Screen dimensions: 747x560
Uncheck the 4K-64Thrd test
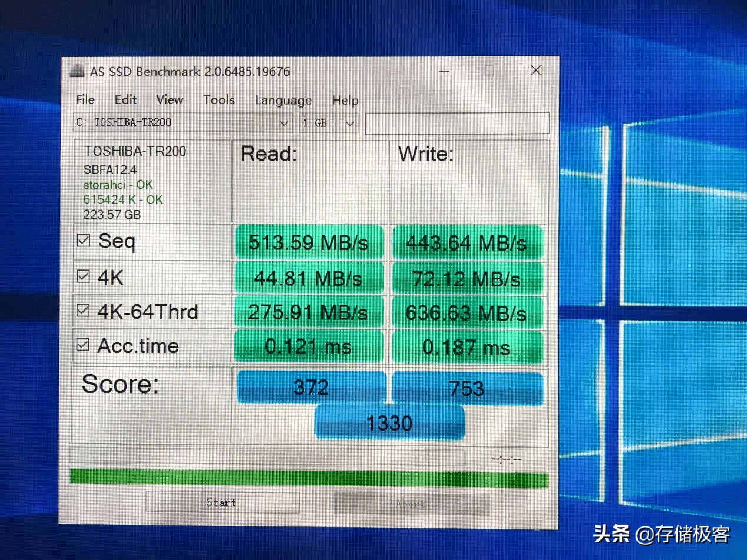pyautogui.click(x=83, y=308)
